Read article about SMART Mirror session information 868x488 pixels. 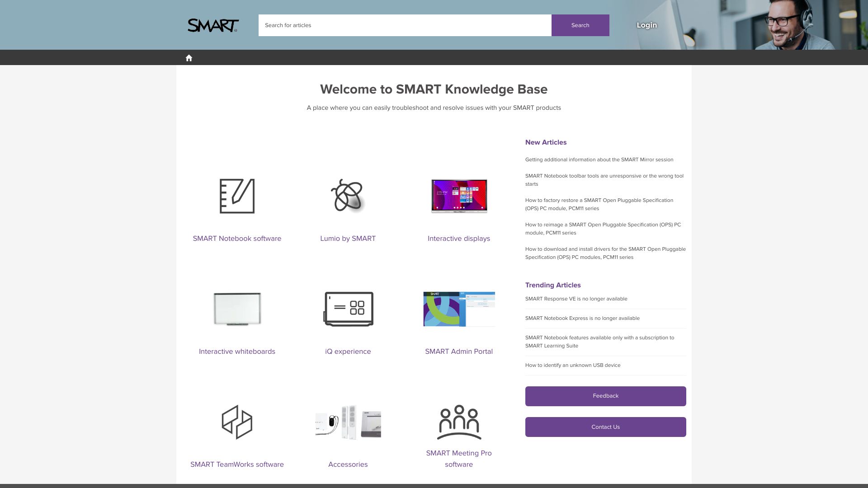(x=599, y=160)
